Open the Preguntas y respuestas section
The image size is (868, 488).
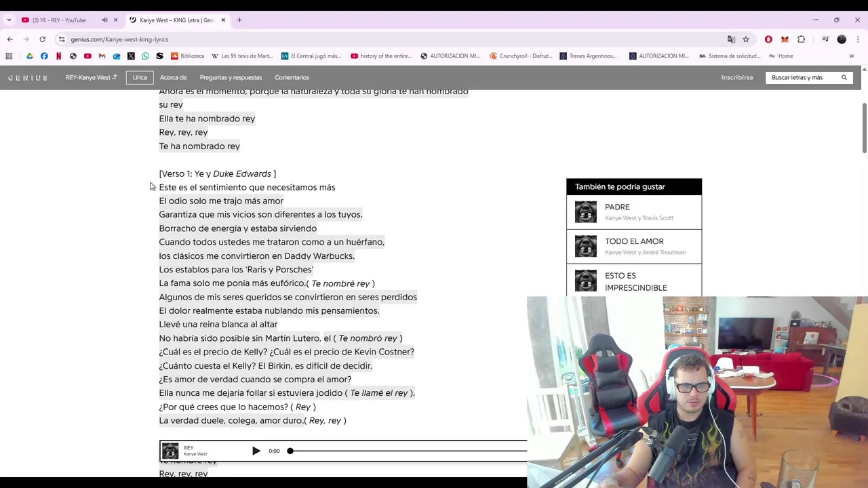(x=231, y=77)
